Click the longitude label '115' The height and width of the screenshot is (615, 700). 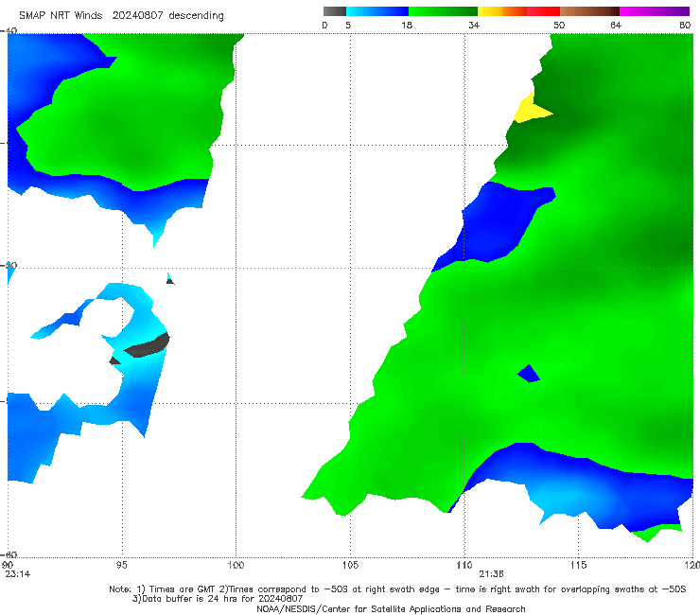click(579, 565)
